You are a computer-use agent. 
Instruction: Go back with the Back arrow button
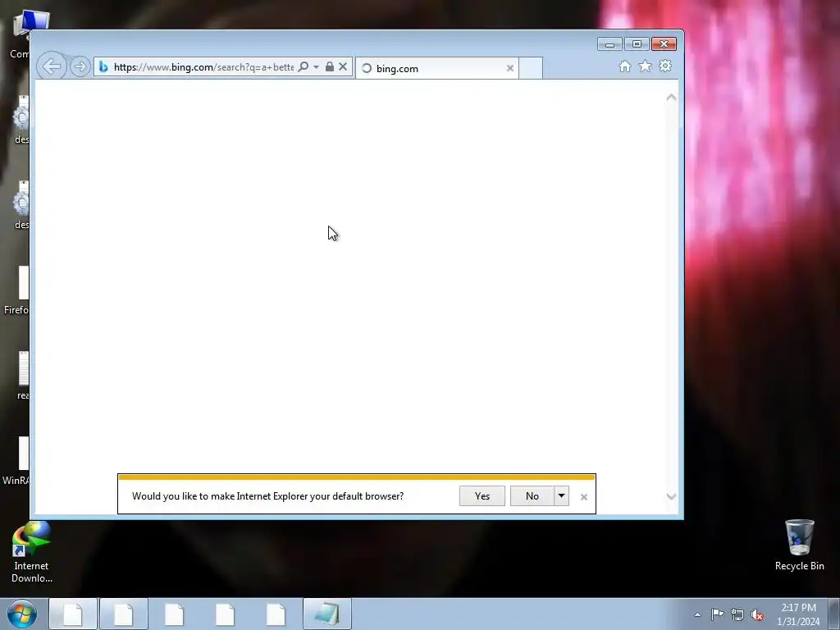click(x=52, y=66)
